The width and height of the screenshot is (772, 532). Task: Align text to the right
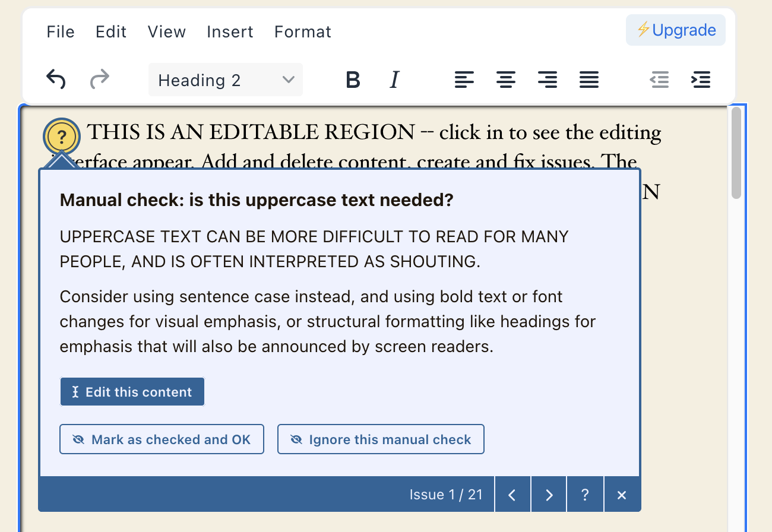[548, 80]
